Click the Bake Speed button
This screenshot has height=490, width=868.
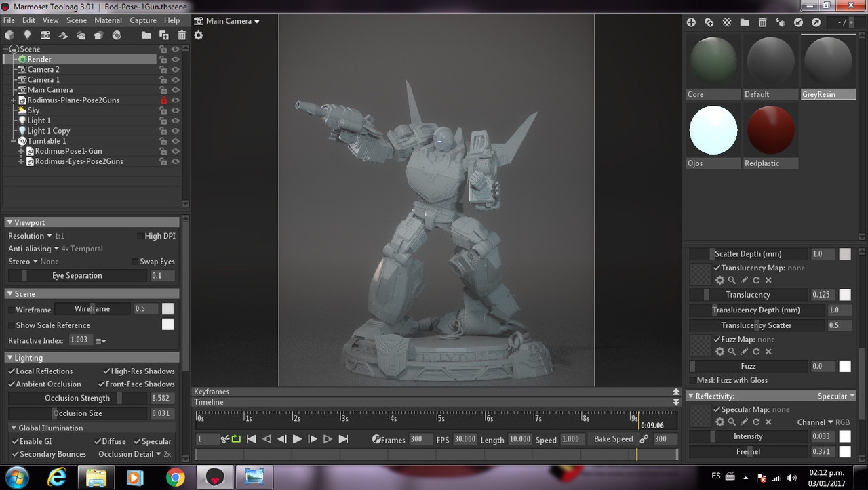click(x=614, y=439)
